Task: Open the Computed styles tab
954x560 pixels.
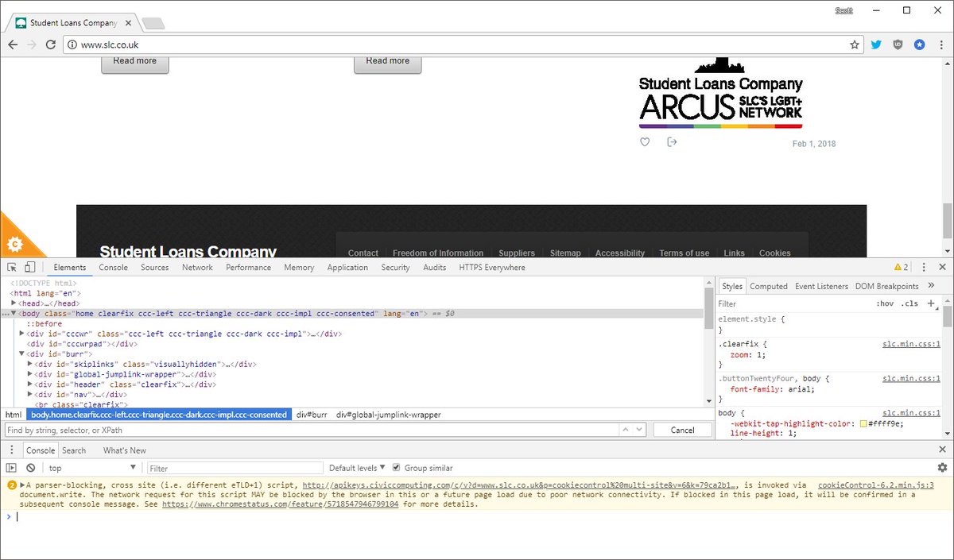Action: [769, 286]
